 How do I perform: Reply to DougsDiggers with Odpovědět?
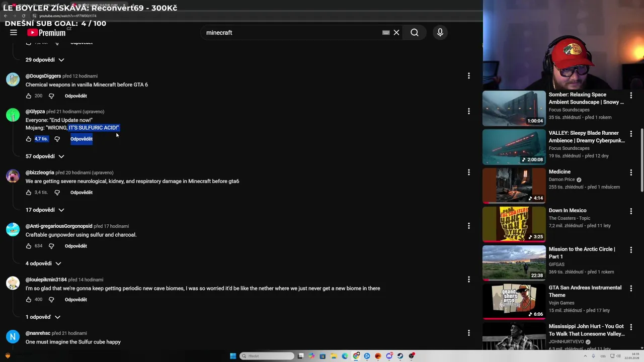76,96
